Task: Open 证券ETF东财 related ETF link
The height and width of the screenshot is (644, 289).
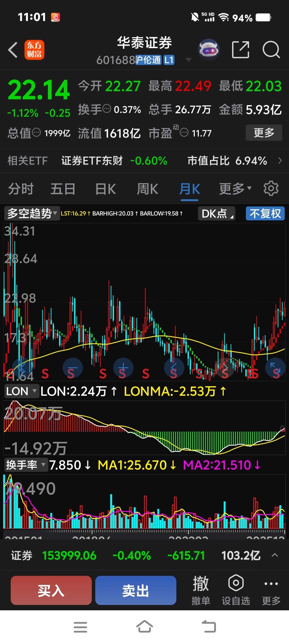Action: [x=92, y=161]
